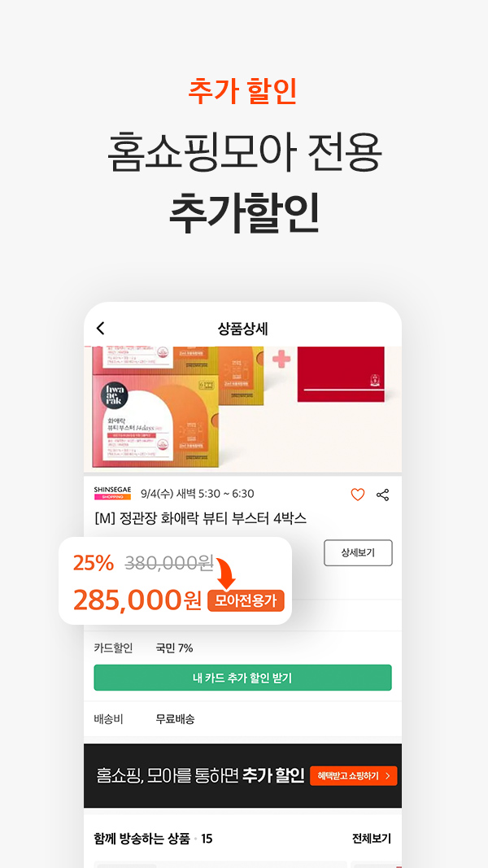The image size is (488, 868).
Task: Click the Shinsegae Shopping logo
Action: [112, 493]
